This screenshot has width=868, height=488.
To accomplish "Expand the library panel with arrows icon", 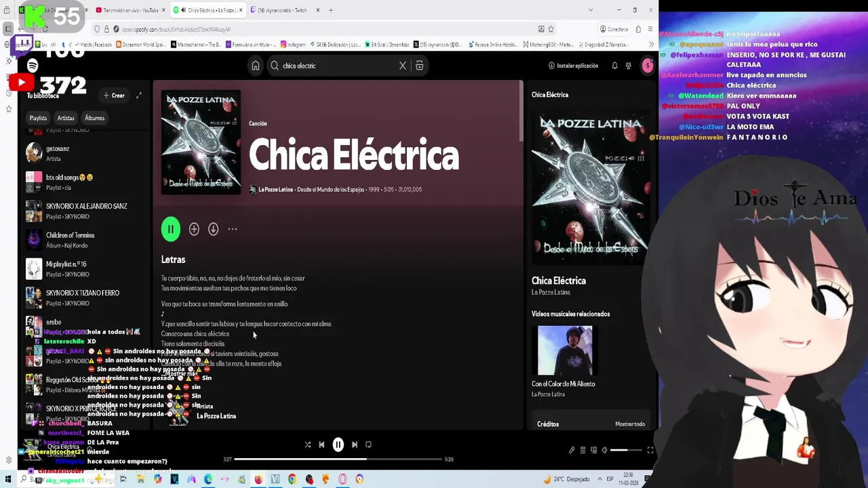I will click(139, 96).
